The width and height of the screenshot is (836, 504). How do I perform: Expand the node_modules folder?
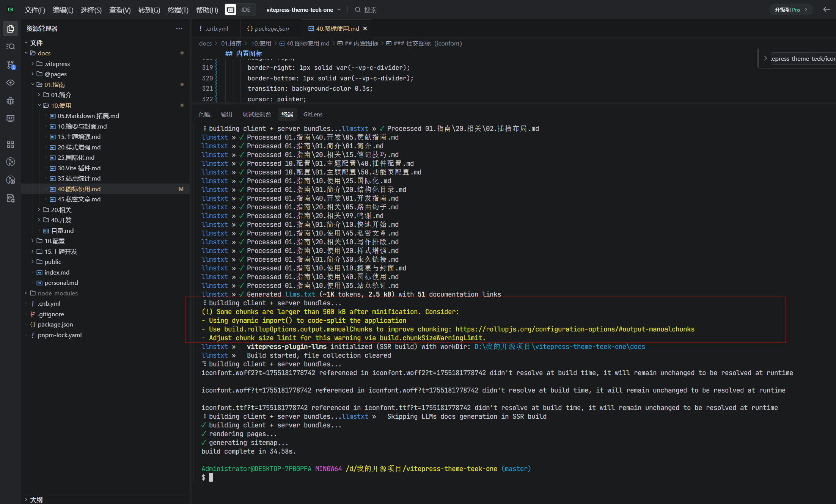point(26,293)
